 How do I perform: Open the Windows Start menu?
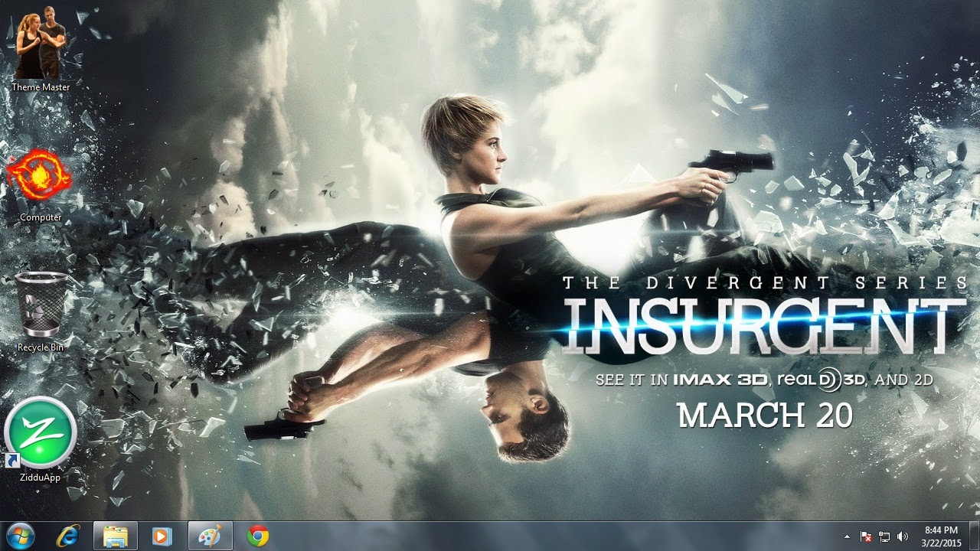pyautogui.click(x=21, y=536)
